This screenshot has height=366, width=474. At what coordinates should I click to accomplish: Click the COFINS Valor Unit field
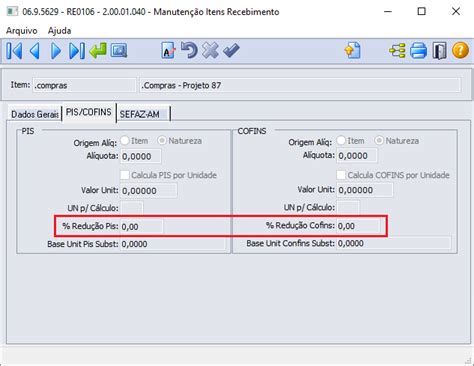tap(365, 190)
